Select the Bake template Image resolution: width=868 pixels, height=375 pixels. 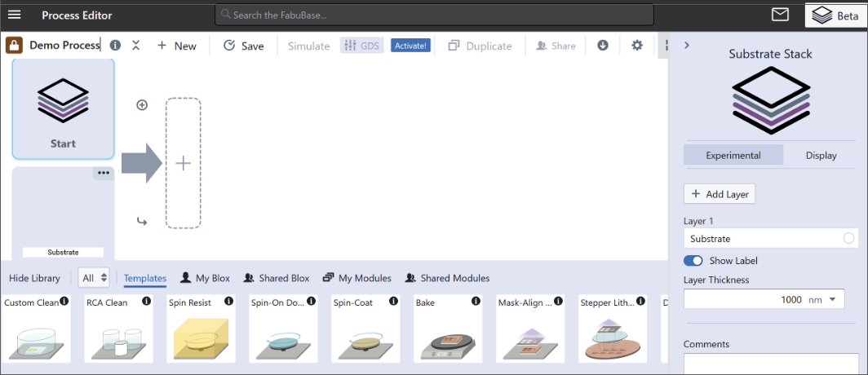point(448,329)
